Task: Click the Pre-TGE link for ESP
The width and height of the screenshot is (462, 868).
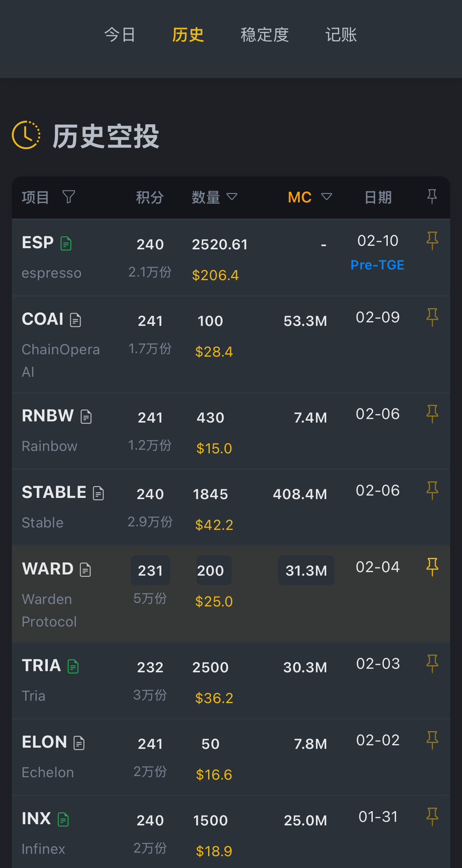Action: coord(377,265)
